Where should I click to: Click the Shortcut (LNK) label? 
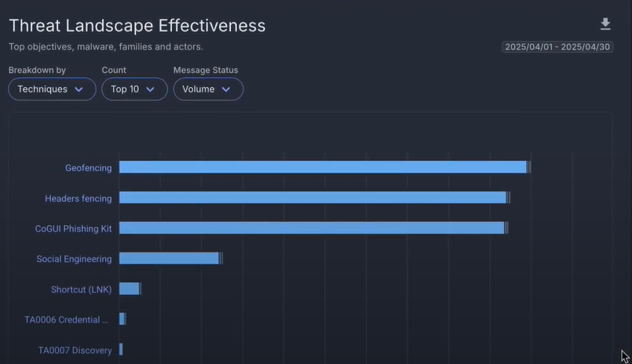tap(81, 289)
